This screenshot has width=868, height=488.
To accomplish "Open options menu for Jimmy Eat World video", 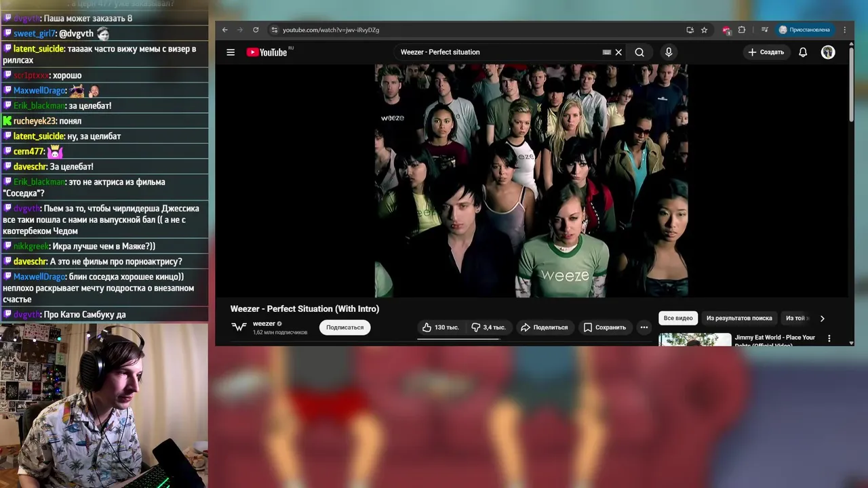I will click(829, 338).
